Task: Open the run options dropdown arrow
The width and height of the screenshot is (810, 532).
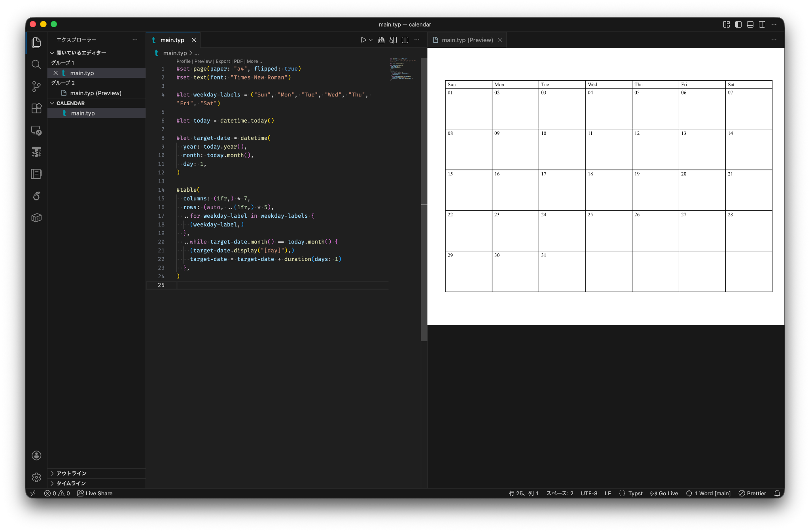Action: pos(371,40)
